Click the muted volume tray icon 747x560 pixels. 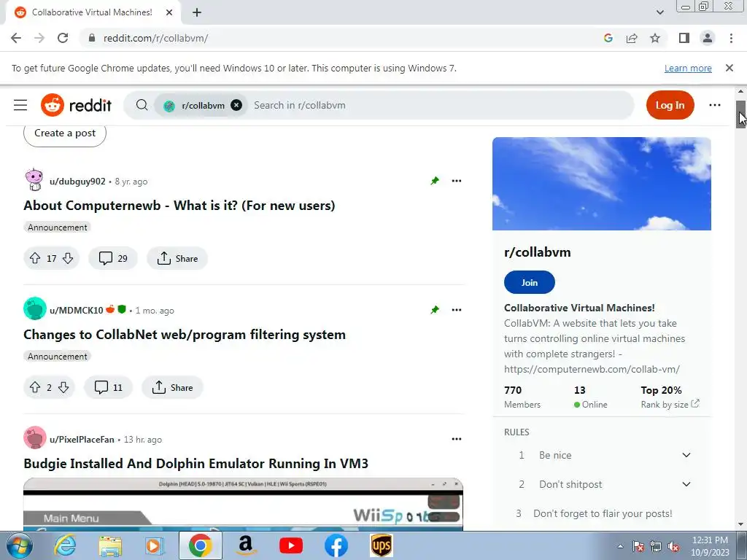pos(673,546)
